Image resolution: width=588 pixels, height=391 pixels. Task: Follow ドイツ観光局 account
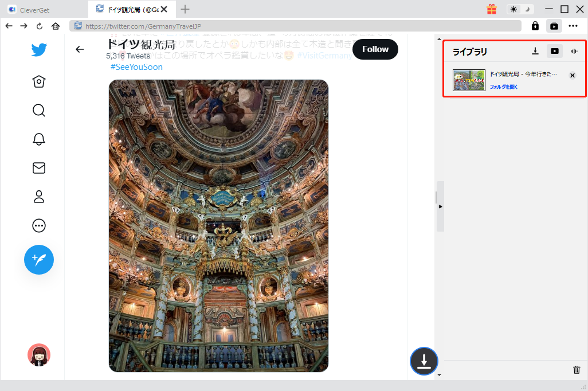pyautogui.click(x=375, y=49)
